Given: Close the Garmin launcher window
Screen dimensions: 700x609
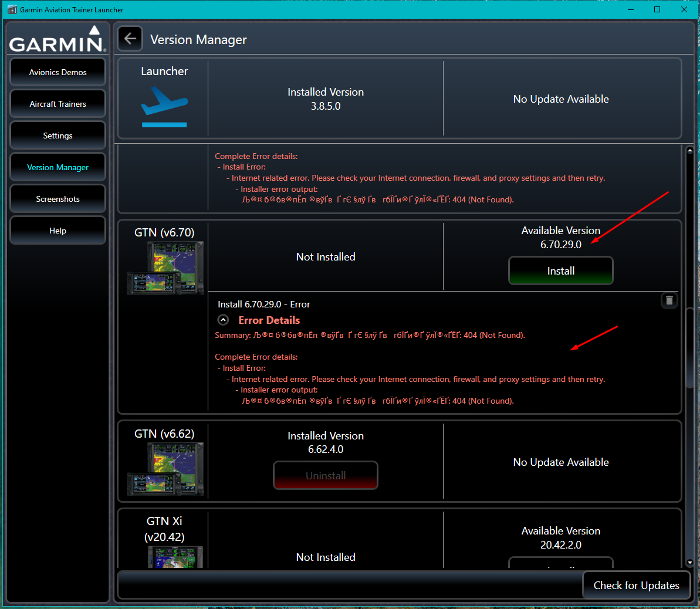Looking at the screenshot, I should click(x=684, y=9).
